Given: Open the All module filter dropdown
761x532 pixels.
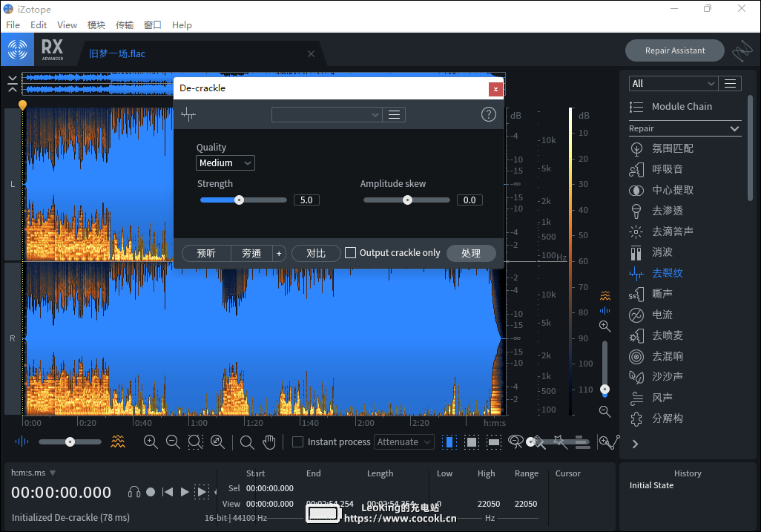Looking at the screenshot, I should [x=673, y=84].
